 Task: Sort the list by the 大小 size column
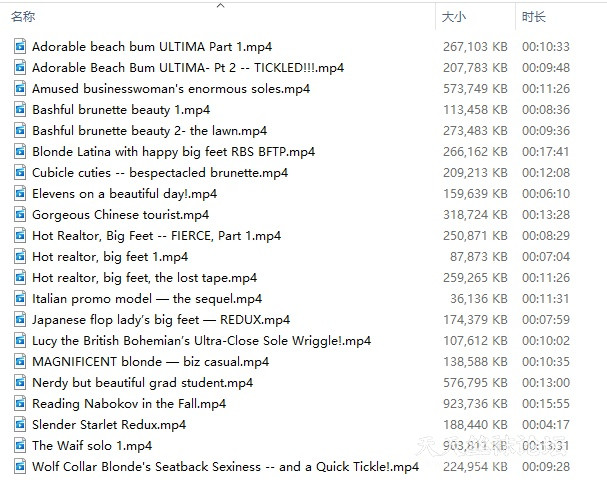[x=452, y=17]
